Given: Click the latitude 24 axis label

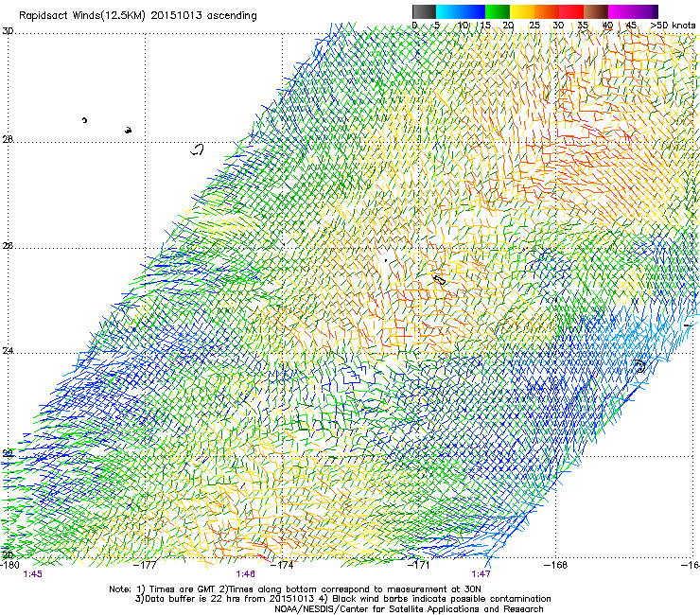Looking at the screenshot, I should point(8,351).
